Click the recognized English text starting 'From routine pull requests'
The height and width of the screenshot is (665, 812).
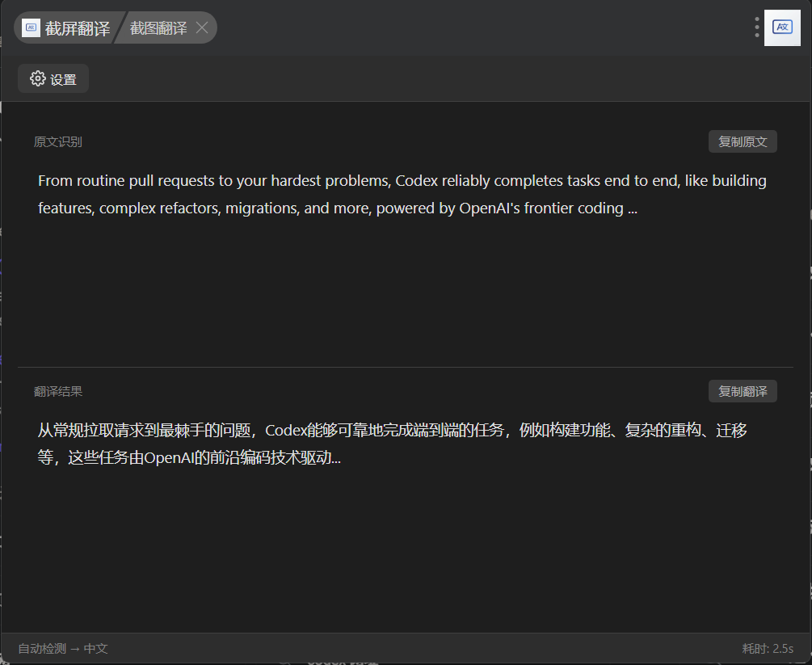point(402,181)
